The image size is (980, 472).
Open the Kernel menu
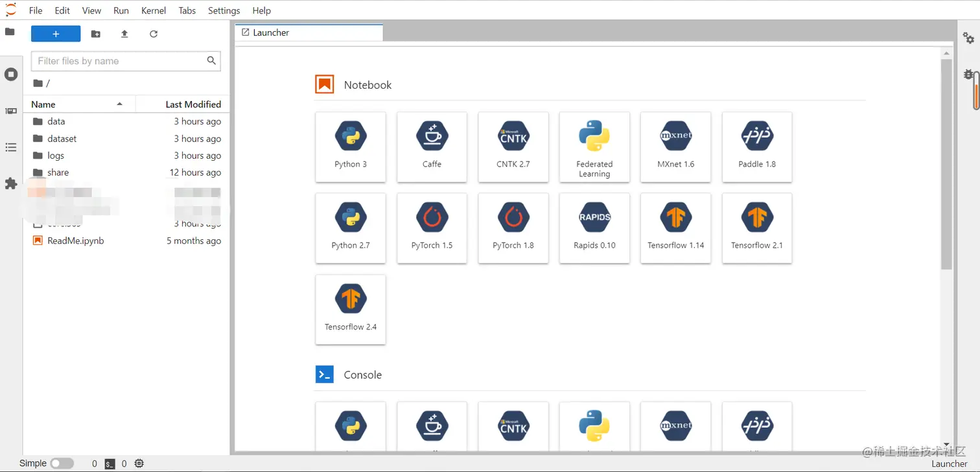[x=154, y=10]
